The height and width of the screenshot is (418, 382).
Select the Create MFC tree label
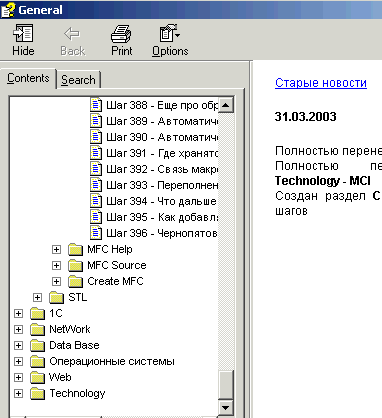pos(115,281)
